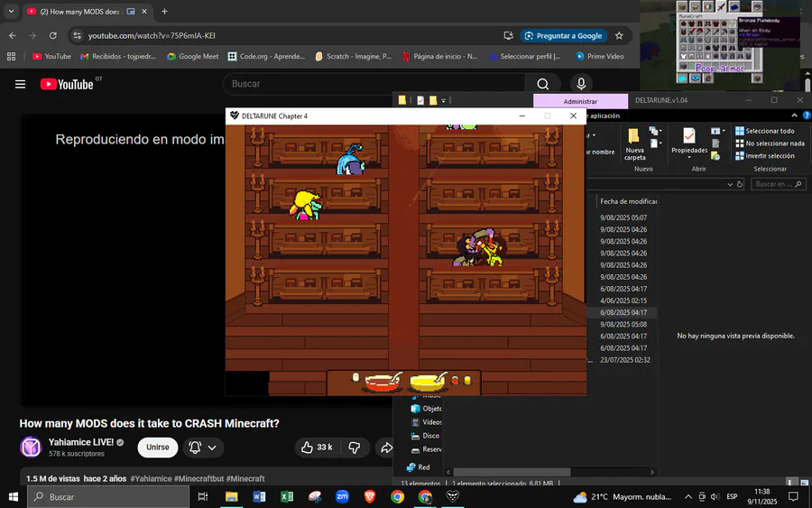Open Prime Video bookmark
This screenshot has width=812, height=508.
click(x=600, y=57)
